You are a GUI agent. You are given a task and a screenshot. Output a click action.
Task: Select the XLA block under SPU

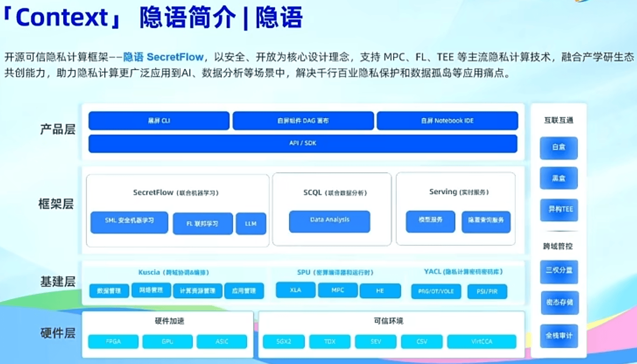coord(296,290)
